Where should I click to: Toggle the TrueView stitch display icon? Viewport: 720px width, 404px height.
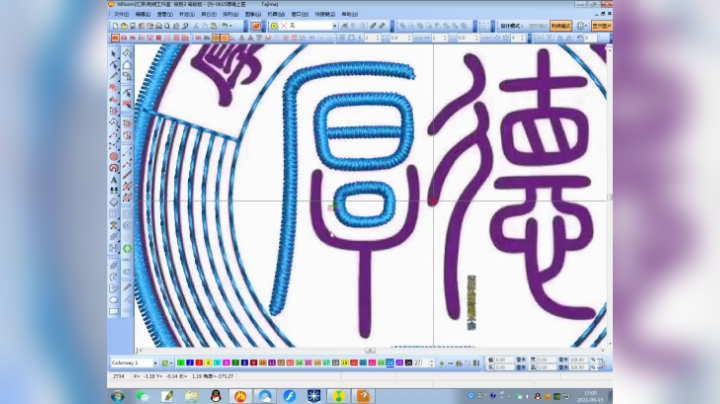coord(256,26)
